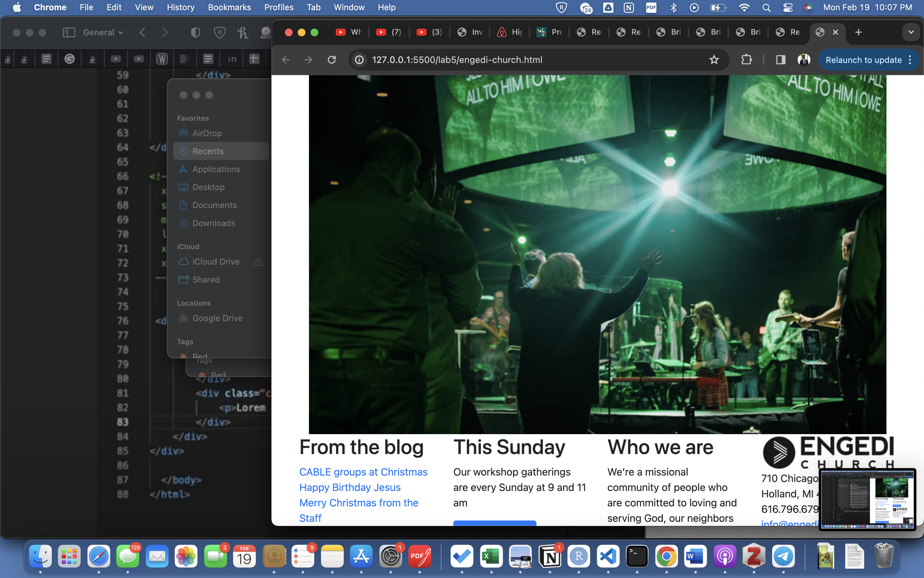The width and height of the screenshot is (924, 578).
Task: Click the battery status icon
Action: [x=718, y=7]
